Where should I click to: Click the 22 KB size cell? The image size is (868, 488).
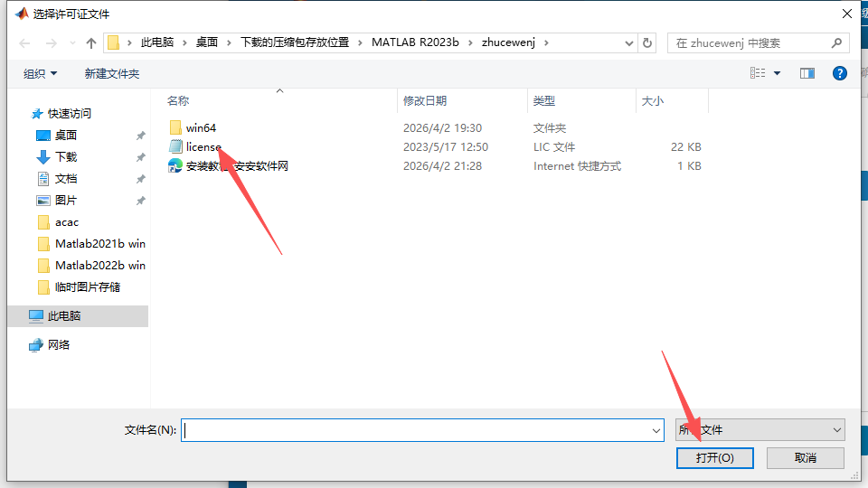[686, 147]
